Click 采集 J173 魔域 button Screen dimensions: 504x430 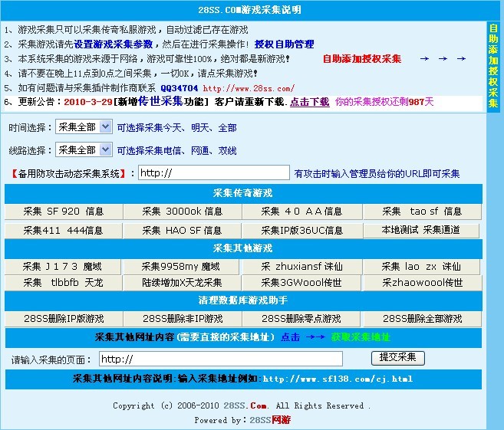(x=63, y=267)
